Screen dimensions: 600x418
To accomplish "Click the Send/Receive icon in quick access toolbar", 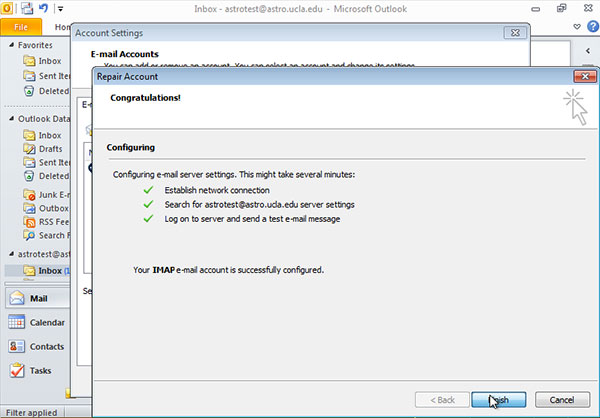I will point(27,8).
